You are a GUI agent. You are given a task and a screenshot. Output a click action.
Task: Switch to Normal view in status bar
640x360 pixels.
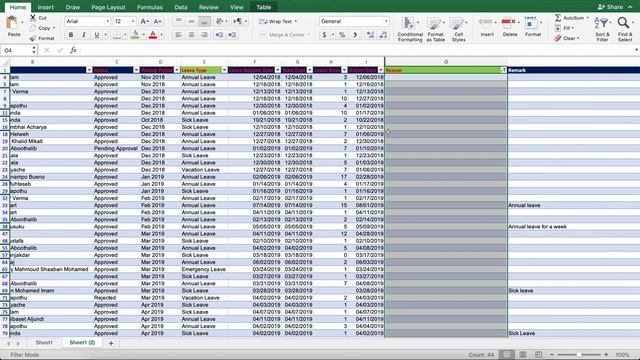pos(507,355)
